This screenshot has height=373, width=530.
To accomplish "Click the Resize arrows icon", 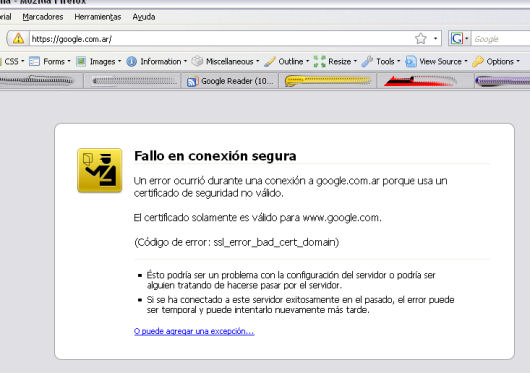I will 319,61.
